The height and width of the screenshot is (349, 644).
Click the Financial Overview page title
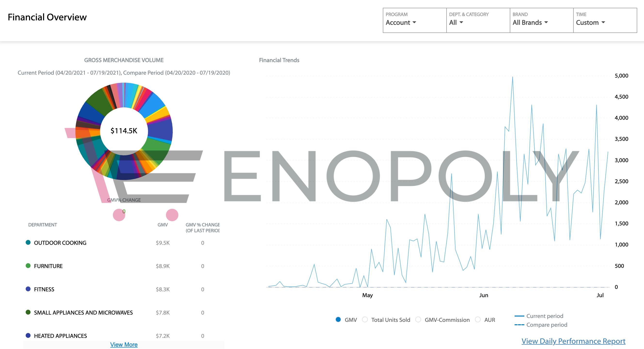[x=47, y=17]
